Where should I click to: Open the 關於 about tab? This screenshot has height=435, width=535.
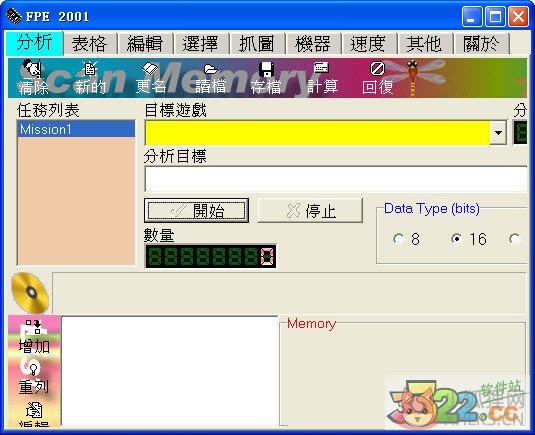[481, 44]
